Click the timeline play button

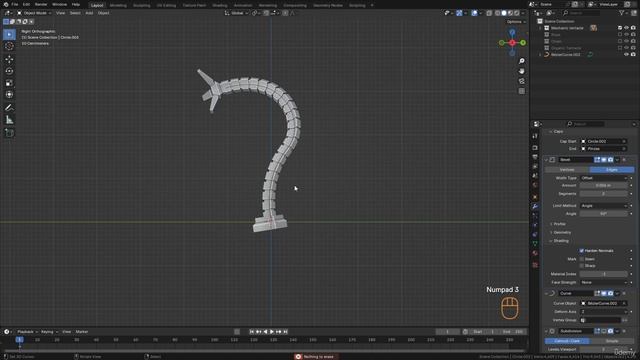pos(272,332)
